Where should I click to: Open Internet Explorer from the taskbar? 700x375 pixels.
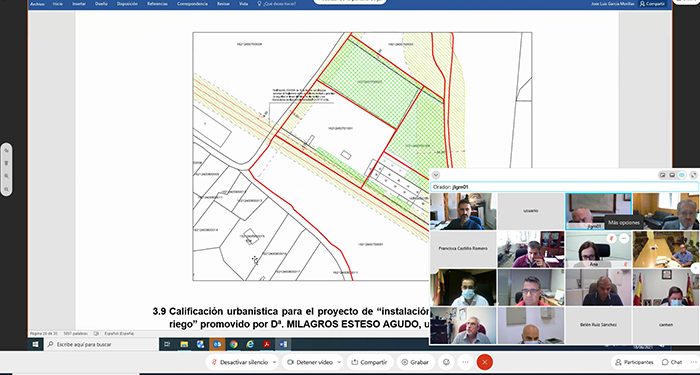[x=250, y=344]
